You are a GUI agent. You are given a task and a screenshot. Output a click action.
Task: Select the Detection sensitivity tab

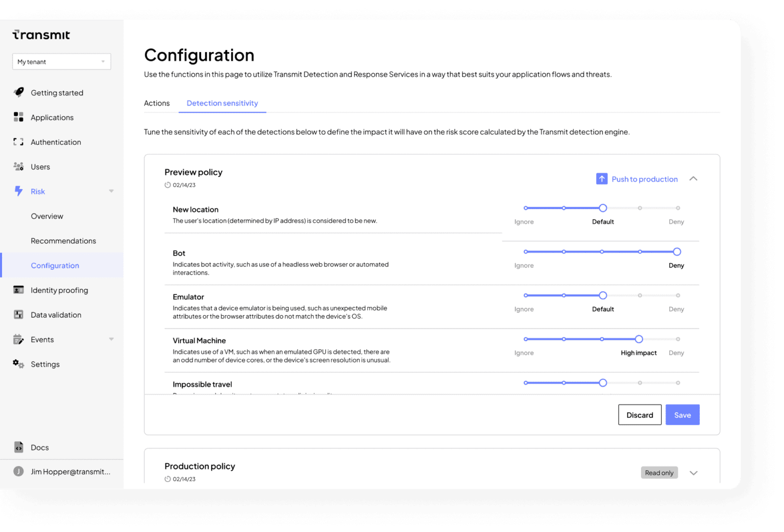point(222,103)
